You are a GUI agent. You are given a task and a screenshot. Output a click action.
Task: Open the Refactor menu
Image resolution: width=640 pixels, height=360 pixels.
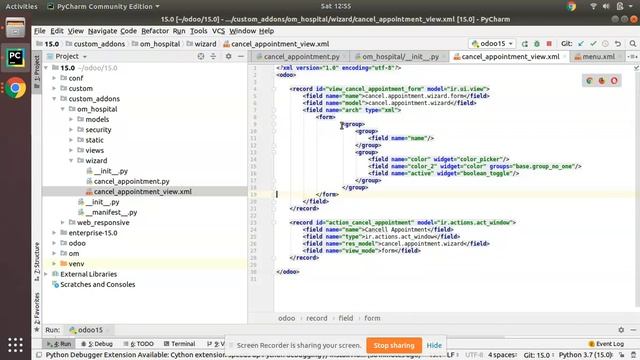coord(155,31)
